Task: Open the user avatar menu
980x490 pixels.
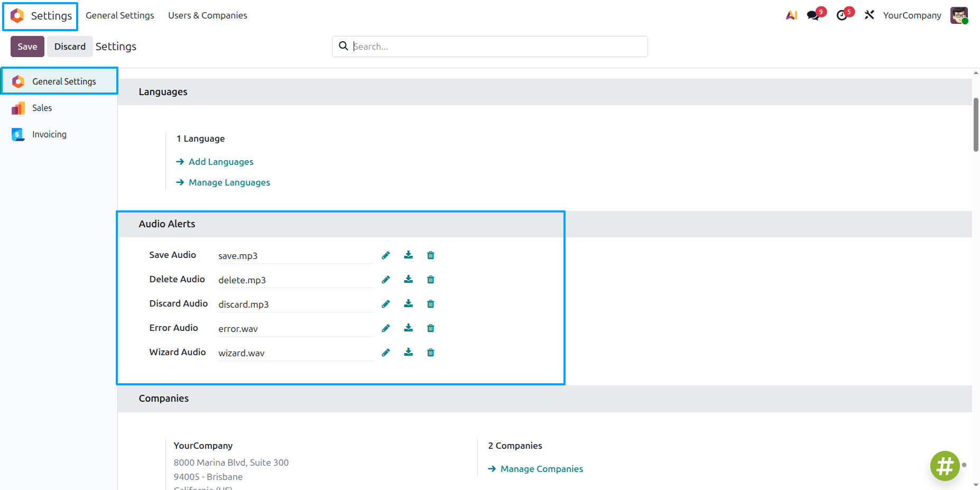Action: [959, 15]
